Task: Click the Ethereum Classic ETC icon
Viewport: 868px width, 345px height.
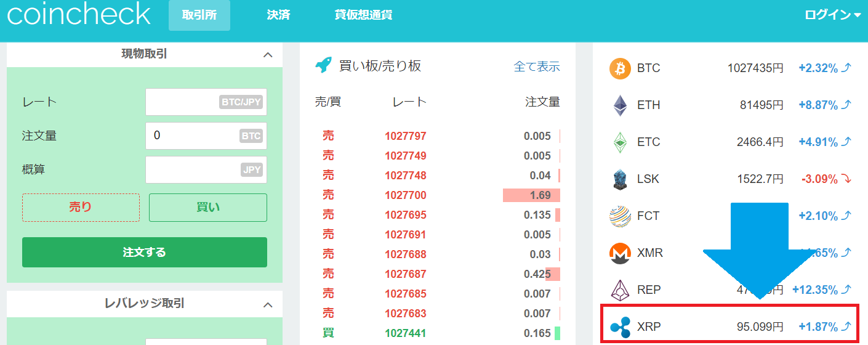Action: point(620,142)
